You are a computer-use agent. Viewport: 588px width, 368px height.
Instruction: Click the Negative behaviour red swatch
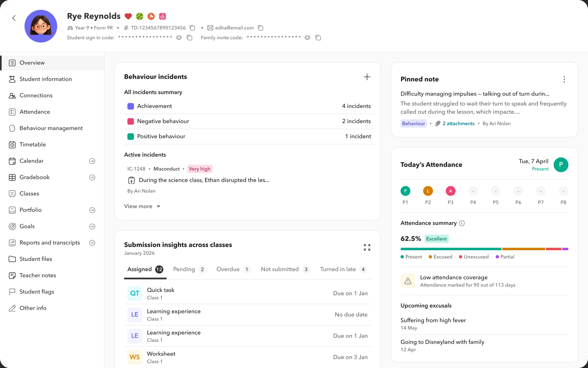click(131, 121)
